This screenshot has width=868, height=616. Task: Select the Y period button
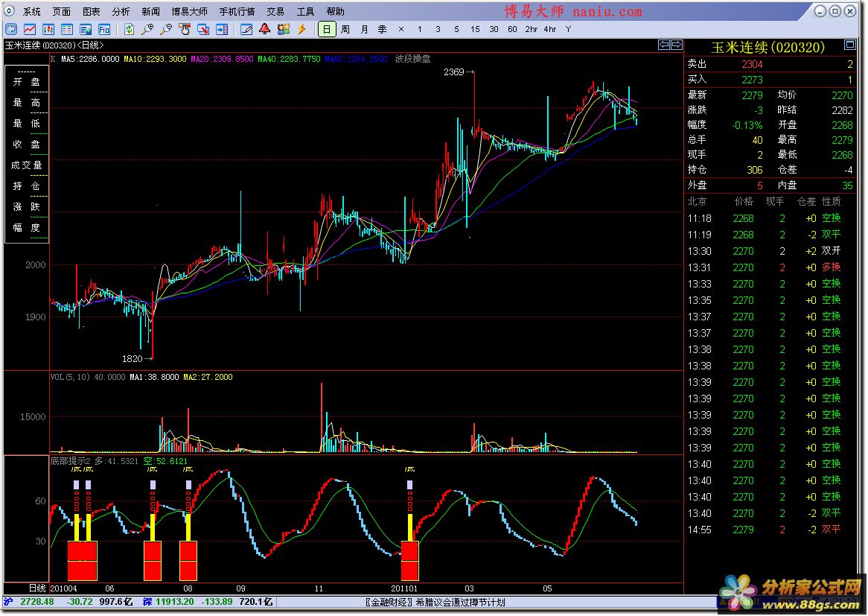click(569, 29)
